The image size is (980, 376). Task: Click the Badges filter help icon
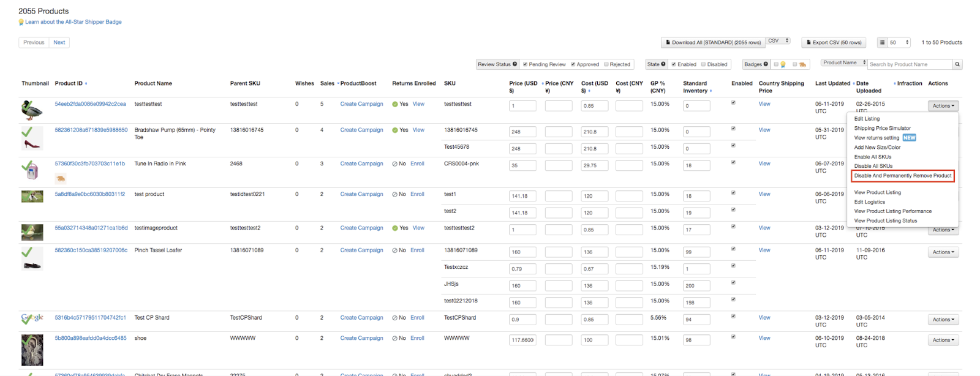point(766,64)
